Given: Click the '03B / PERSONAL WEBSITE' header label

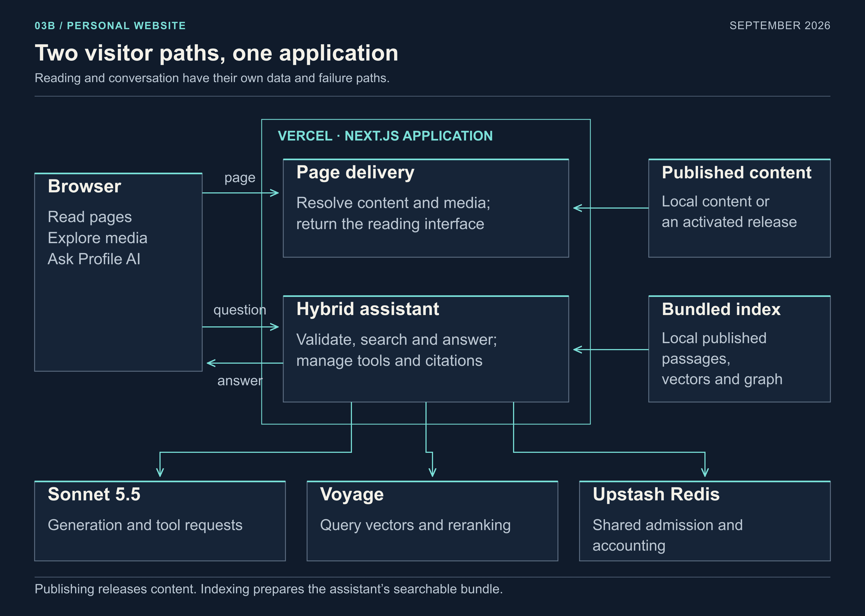Looking at the screenshot, I should 110,25.
